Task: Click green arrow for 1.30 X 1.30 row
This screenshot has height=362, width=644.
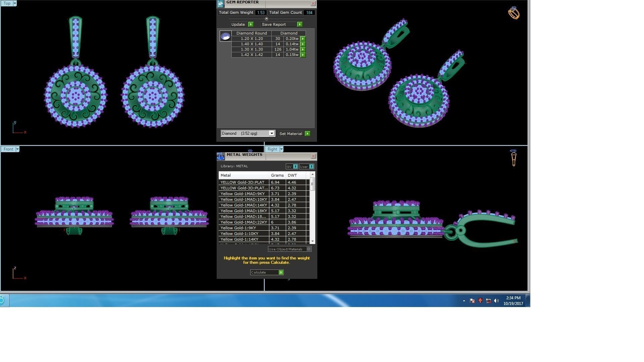Action: 303,50
